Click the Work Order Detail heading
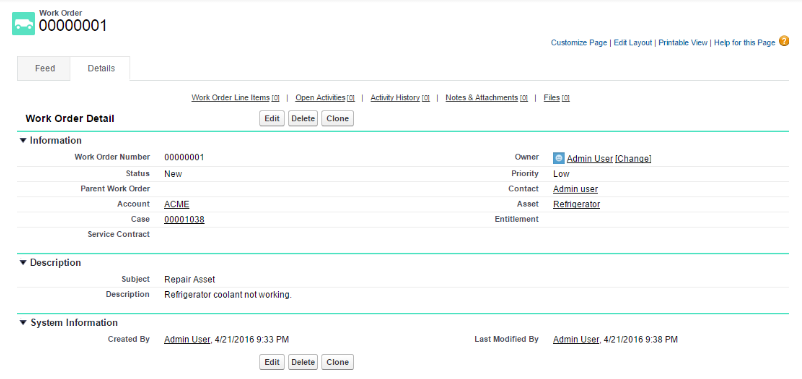Screen dimensions: 802x379 click(70, 119)
